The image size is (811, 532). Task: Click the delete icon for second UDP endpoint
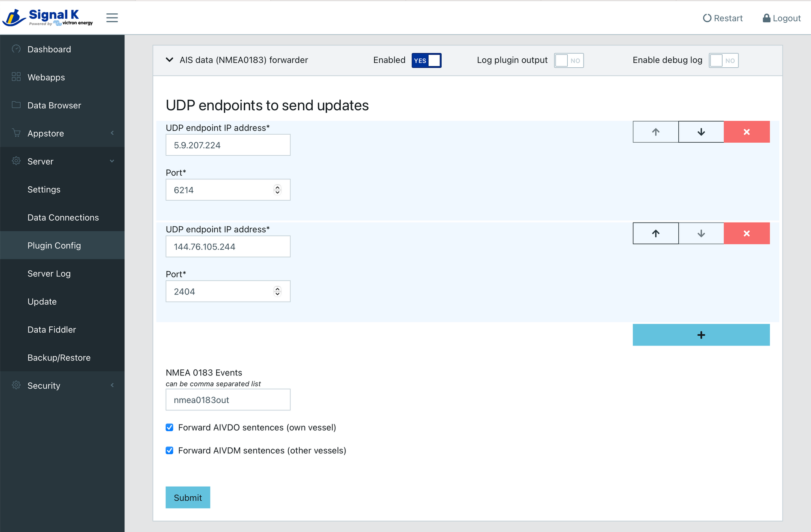click(746, 233)
